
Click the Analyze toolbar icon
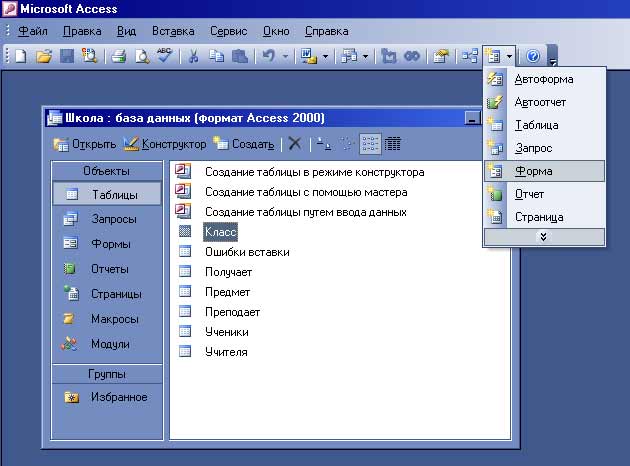tap(349, 56)
